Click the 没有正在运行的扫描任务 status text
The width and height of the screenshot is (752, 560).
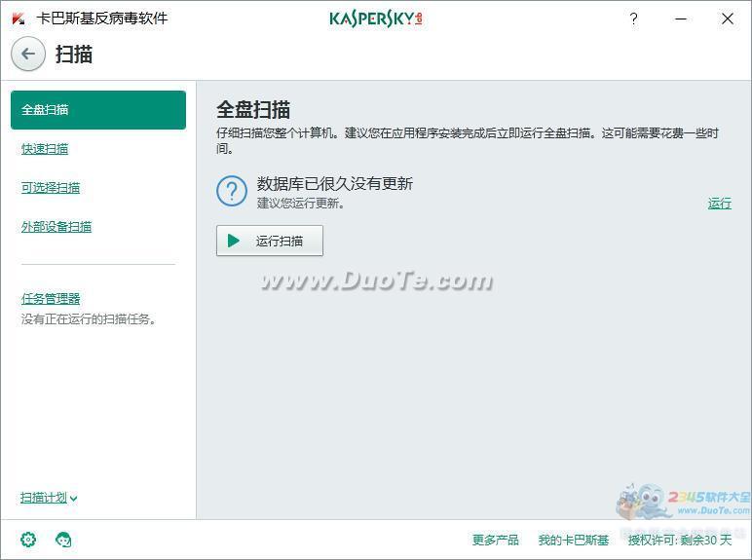(89, 318)
